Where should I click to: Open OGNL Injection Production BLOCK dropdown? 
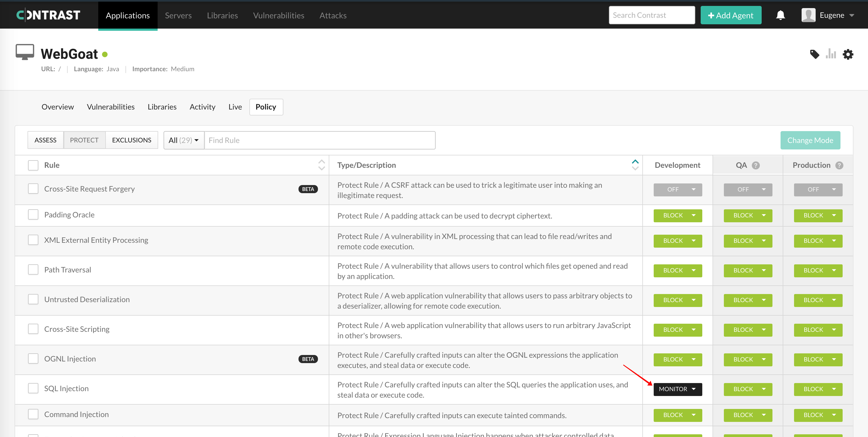coord(818,360)
